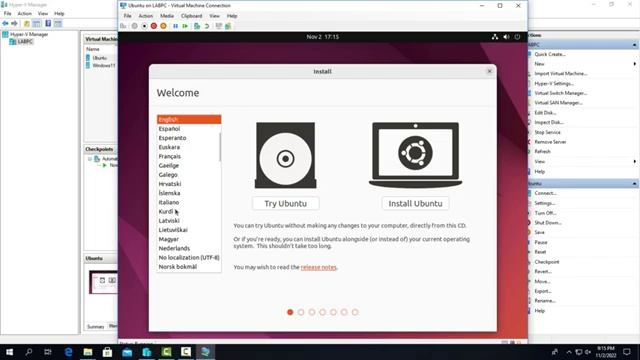Click the Install Ubuntu button
The image size is (640, 360).
coord(415,203)
